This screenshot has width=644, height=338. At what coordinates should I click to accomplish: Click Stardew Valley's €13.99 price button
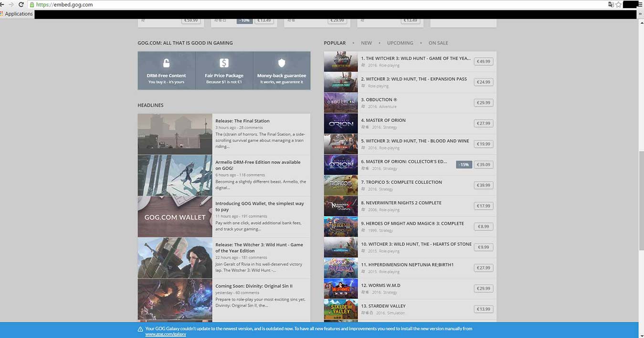pyautogui.click(x=483, y=309)
